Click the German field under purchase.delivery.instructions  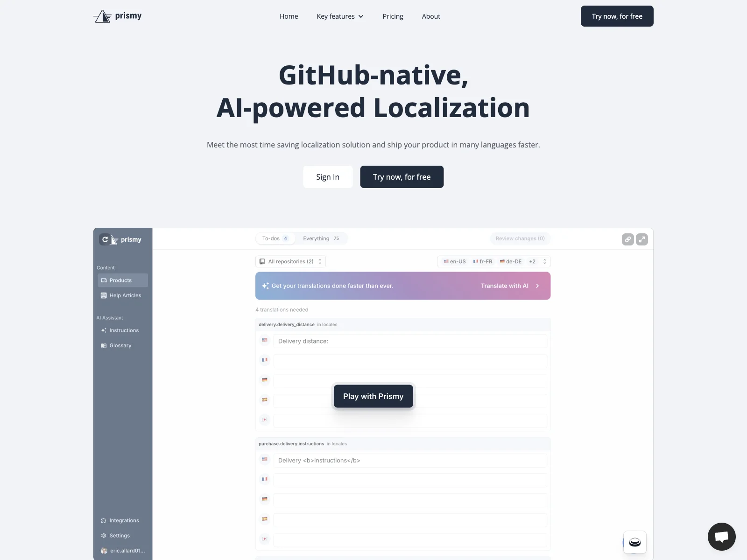[410, 500]
